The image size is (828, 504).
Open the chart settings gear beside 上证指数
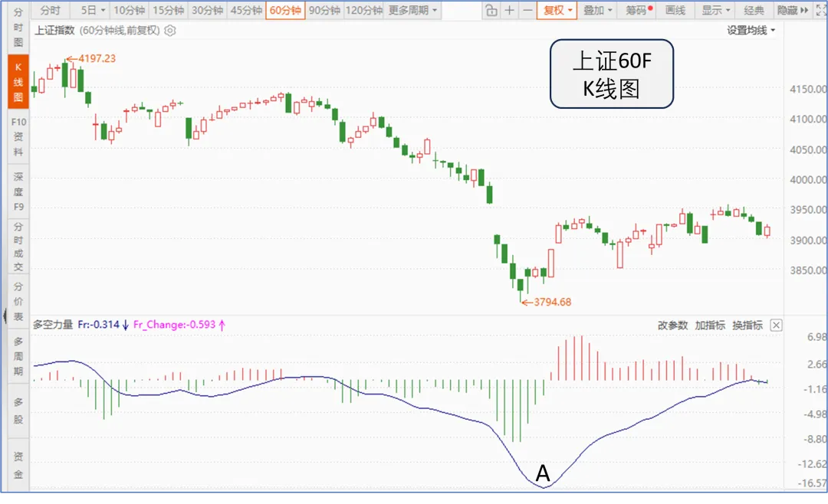pos(170,31)
